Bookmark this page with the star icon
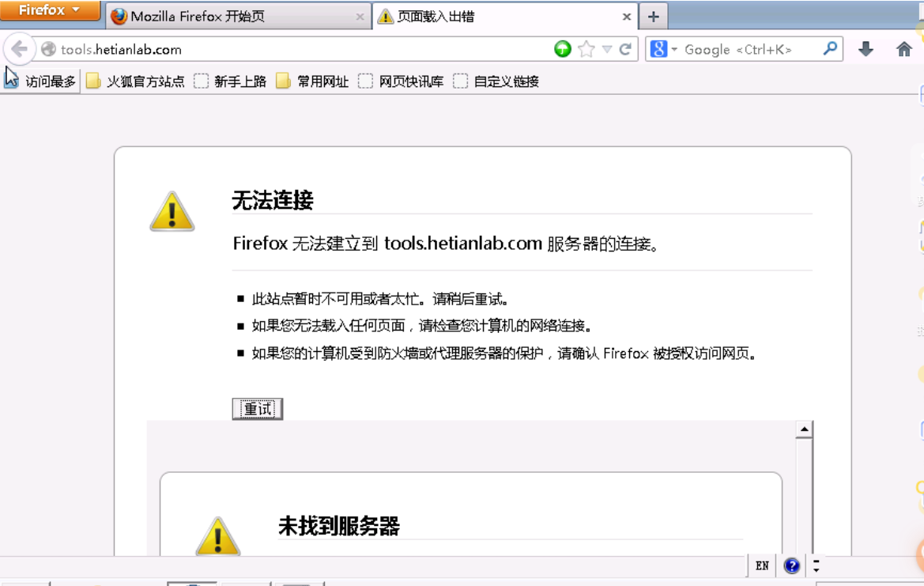 tap(586, 49)
